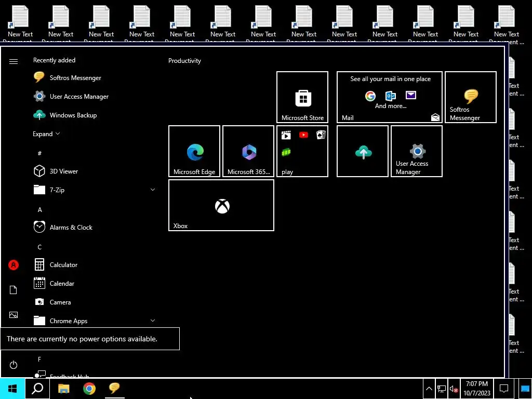This screenshot has width=532, height=399.
Task: Expand the Recently added list
Action: coord(46,134)
